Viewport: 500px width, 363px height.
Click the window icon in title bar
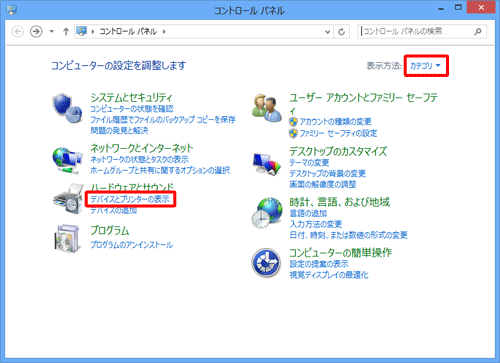12,10
